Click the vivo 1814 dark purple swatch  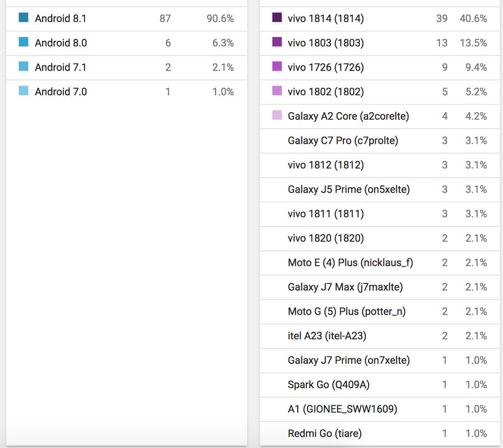(277, 18)
